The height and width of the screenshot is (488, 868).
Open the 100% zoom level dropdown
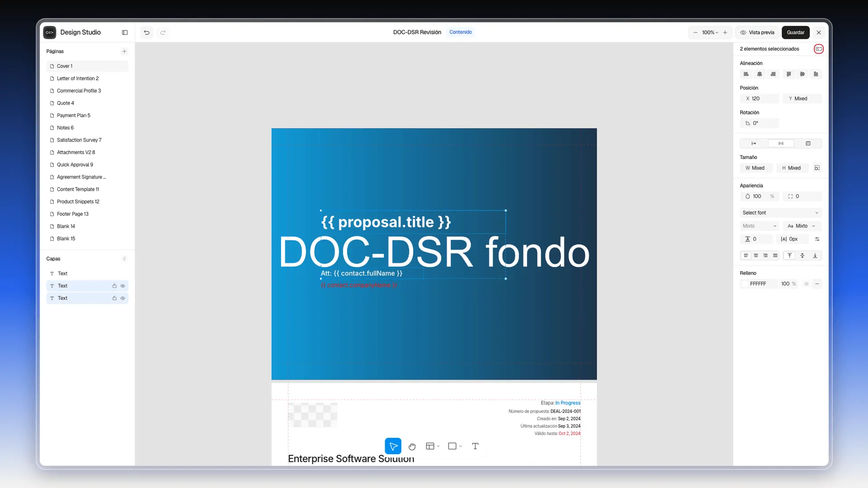pos(710,33)
